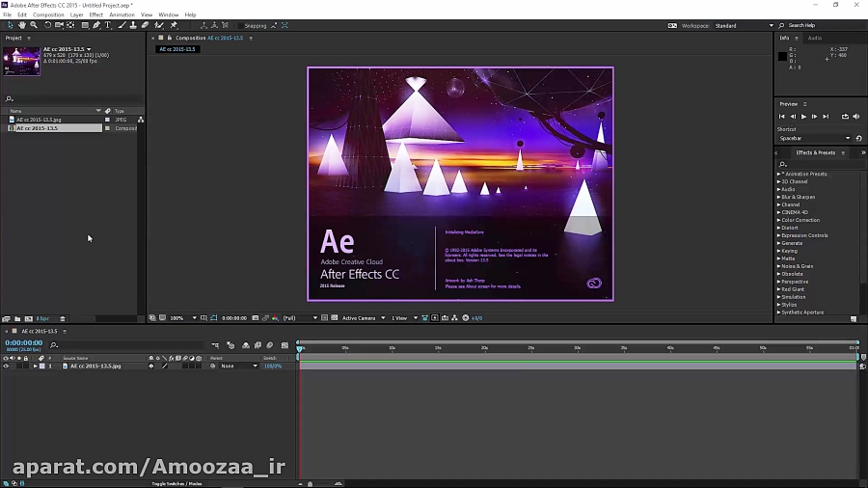Choose the Horizontal Type tool
Image resolution: width=868 pixels, height=488 pixels.
click(108, 25)
